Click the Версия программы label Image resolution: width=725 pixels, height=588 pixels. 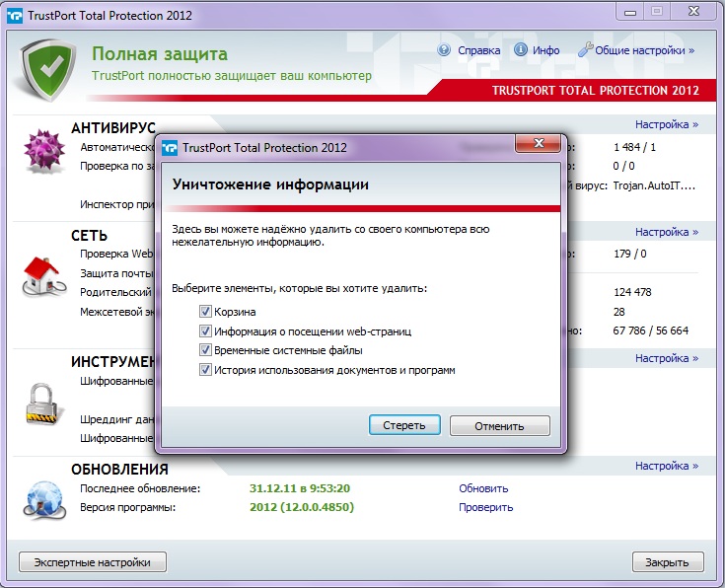click(127, 507)
